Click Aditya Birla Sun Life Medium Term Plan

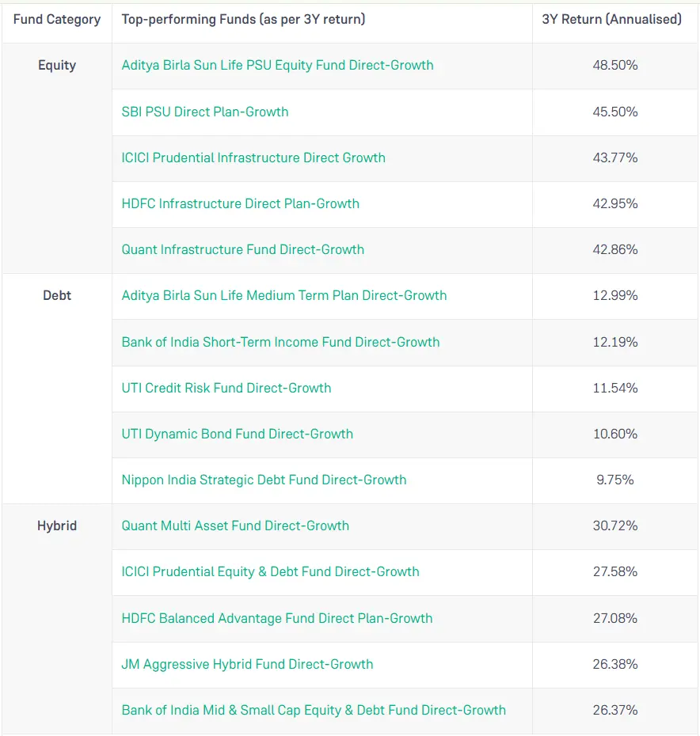pyautogui.click(x=283, y=295)
